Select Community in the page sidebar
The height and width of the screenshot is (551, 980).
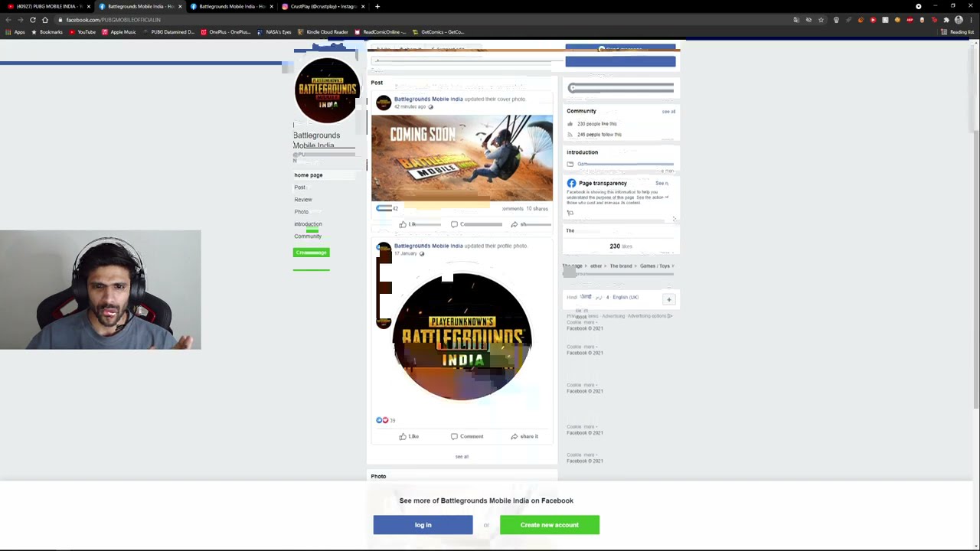point(308,236)
